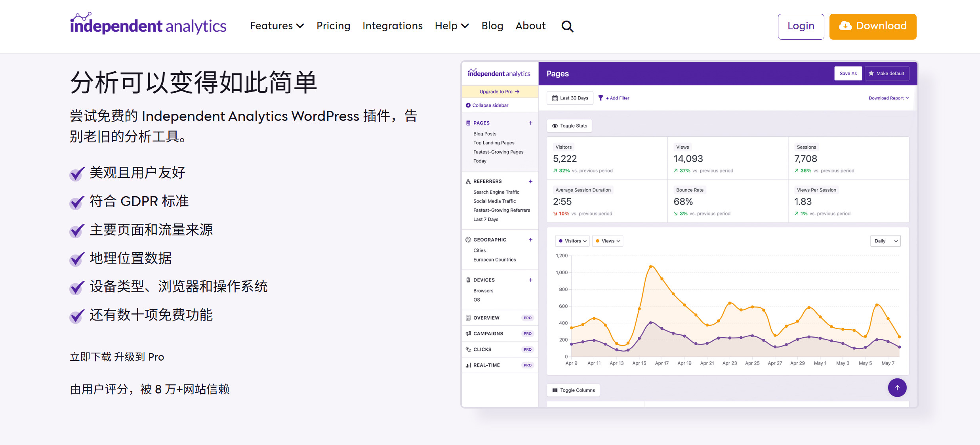Viewport: 980px width, 445px height.
Task: Click the Make default button
Action: 887,73
